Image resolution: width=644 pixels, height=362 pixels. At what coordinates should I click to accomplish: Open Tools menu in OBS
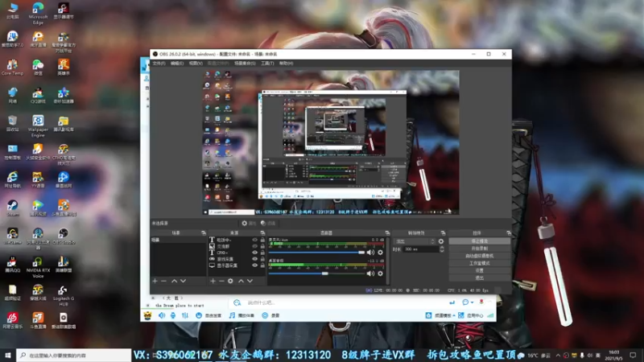click(x=267, y=64)
